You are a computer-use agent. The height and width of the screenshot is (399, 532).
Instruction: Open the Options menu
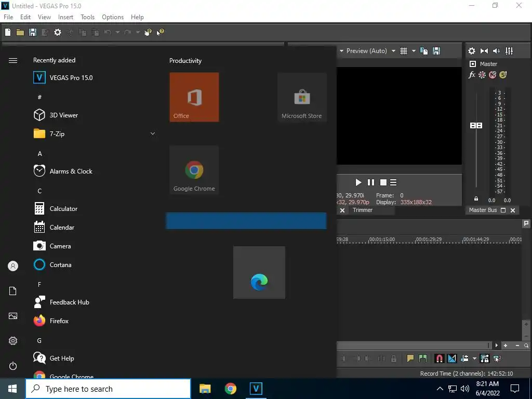pos(113,17)
